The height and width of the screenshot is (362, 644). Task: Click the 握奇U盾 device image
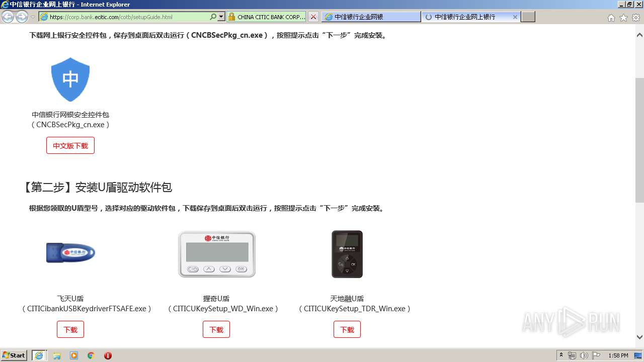click(217, 254)
